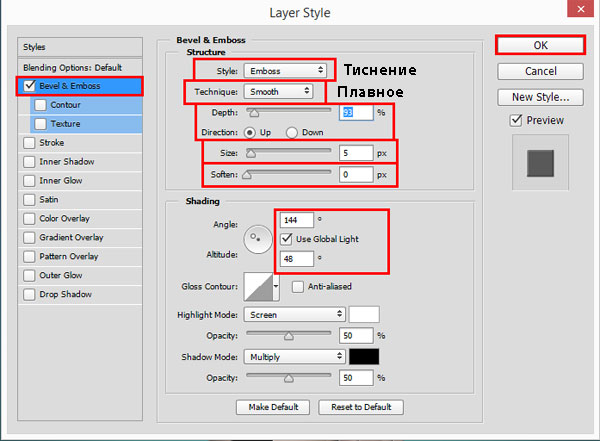Viewport: 600px width, 441px height.
Task: Open the Shadow Mode dropdown showing Multiply
Action: (x=295, y=357)
